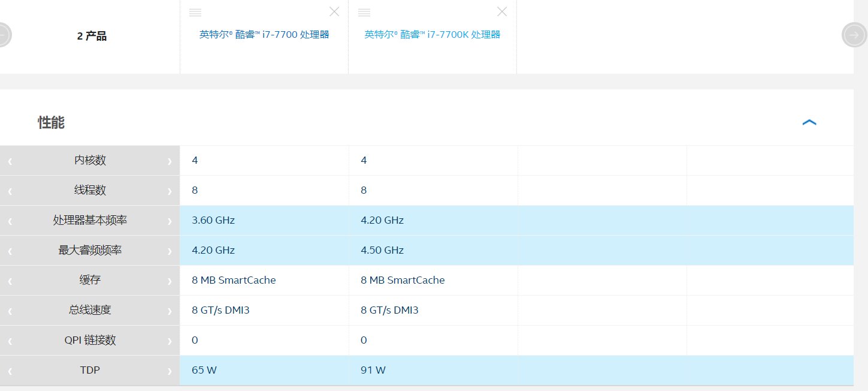The width and height of the screenshot is (868, 391).
Task: Click the left arrow on the 缓存 row
Action: [10, 280]
